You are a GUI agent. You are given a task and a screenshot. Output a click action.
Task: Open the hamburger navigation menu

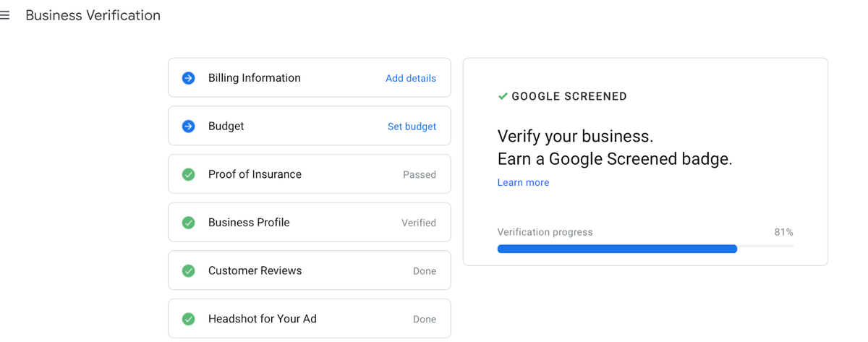pos(5,15)
